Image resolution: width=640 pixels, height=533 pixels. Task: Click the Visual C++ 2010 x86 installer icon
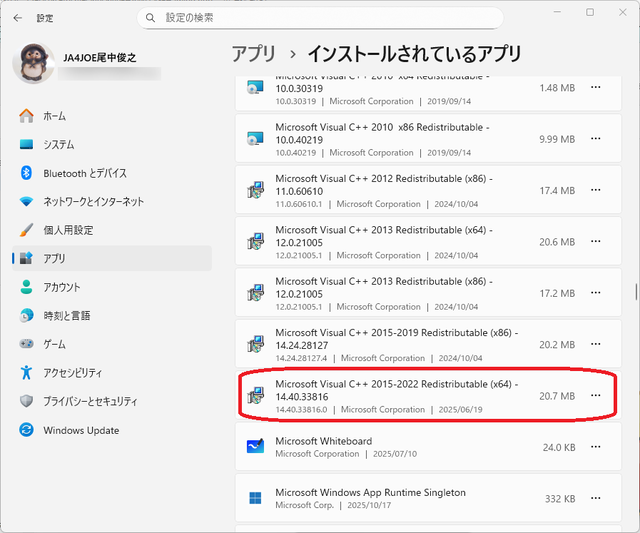256,139
